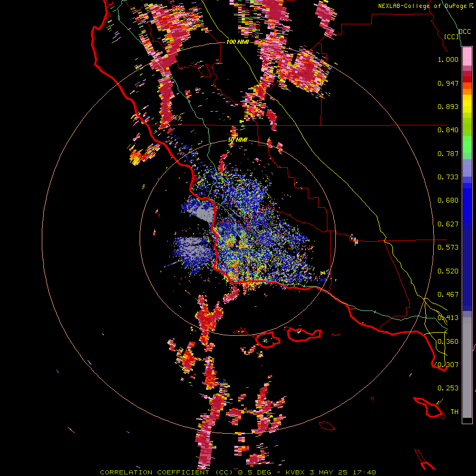
Task: Select the 0.253 scale value
Action: [448, 388]
